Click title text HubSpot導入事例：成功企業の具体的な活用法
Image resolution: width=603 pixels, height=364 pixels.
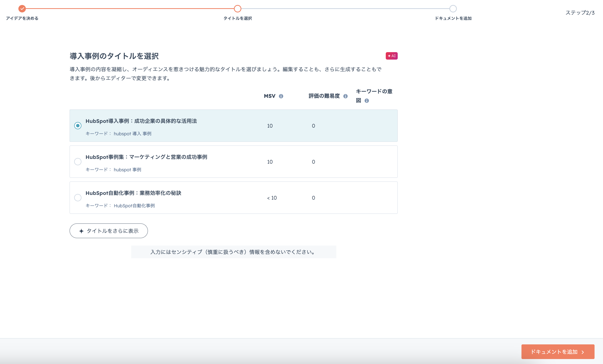pyautogui.click(x=141, y=121)
